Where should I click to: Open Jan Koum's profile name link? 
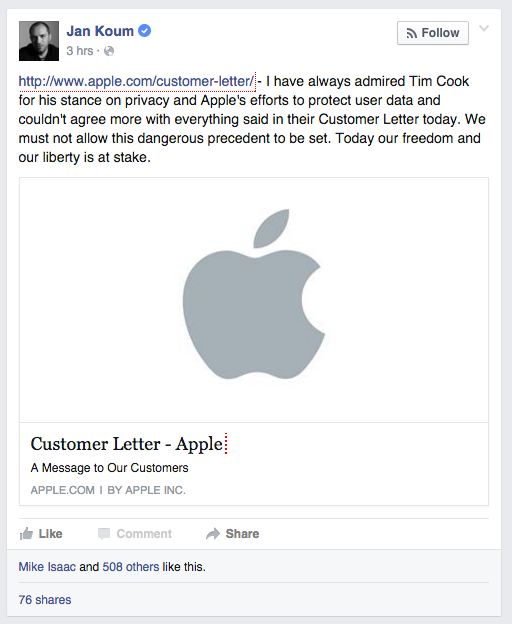pos(100,31)
